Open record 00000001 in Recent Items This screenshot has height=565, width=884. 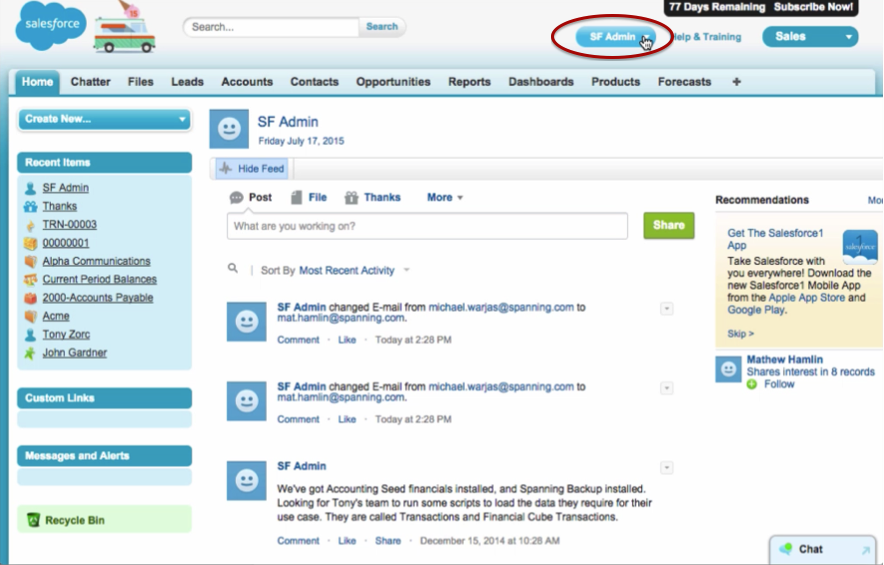[66, 243]
